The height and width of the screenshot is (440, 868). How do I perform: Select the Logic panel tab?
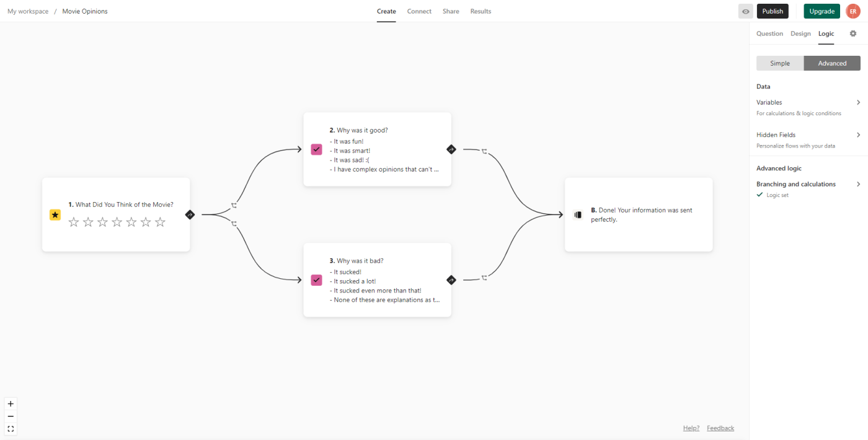(x=826, y=33)
